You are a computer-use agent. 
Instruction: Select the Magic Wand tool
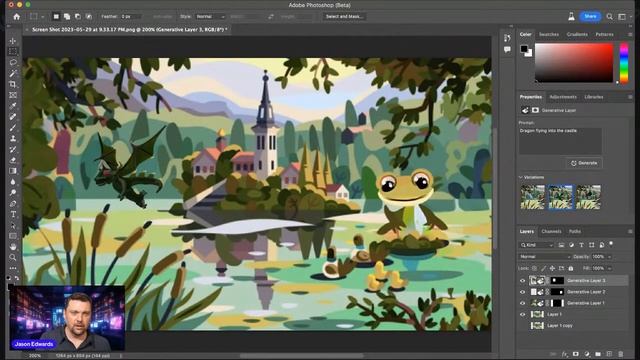coord(13,73)
